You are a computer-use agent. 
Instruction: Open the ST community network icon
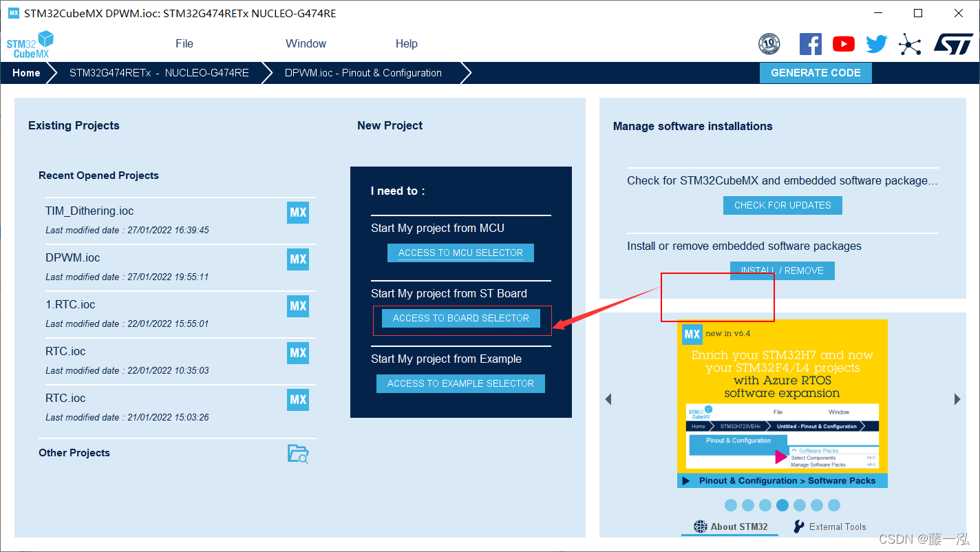pos(910,45)
